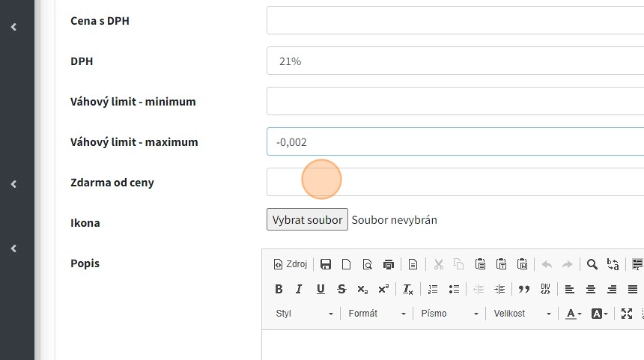Image resolution: width=644 pixels, height=360 pixels.
Task: Click the Save floppy disk icon
Action: (x=326, y=264)
